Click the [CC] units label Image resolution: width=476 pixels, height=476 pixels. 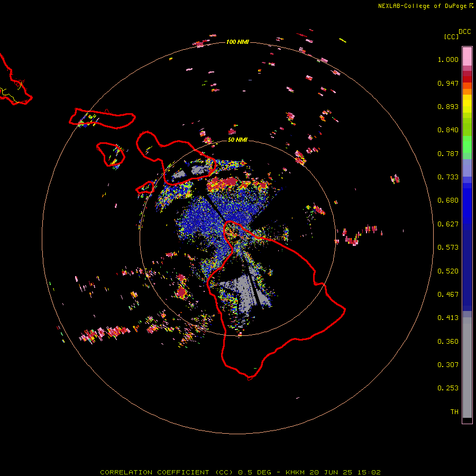tap(451, 36)
